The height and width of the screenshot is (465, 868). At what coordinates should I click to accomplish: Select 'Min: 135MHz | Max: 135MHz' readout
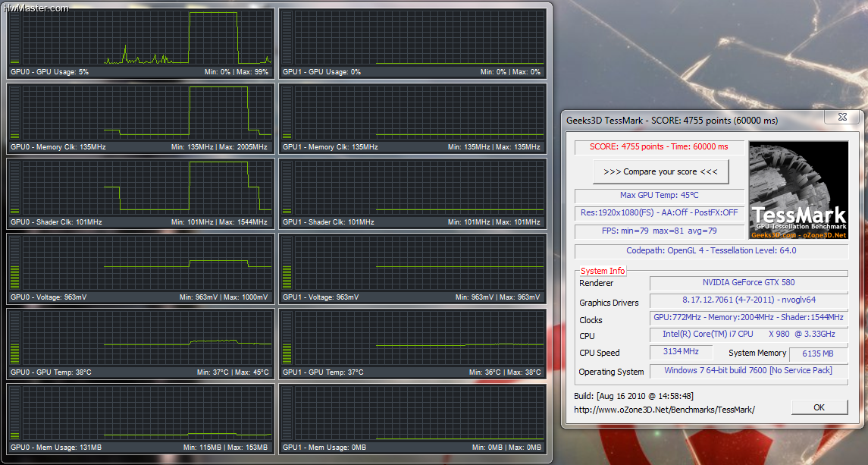coord(494,147)
